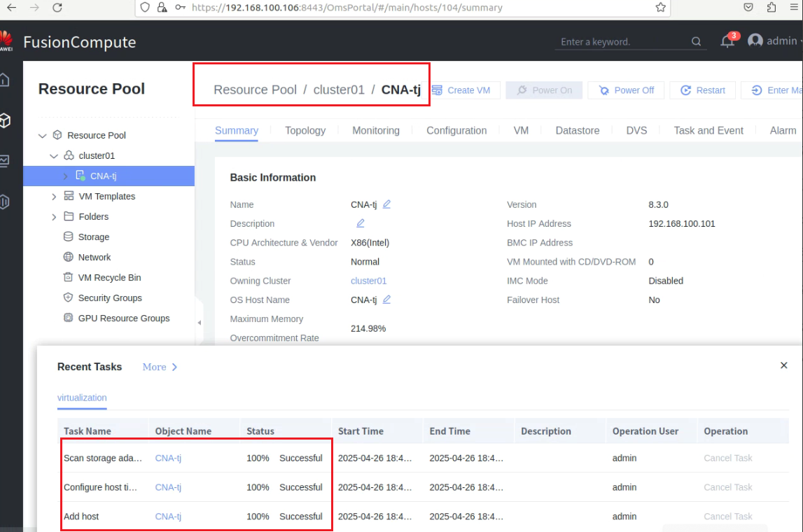Open More recent tasks link
Viewport: 803px width, 532px height.
(160, 367)
